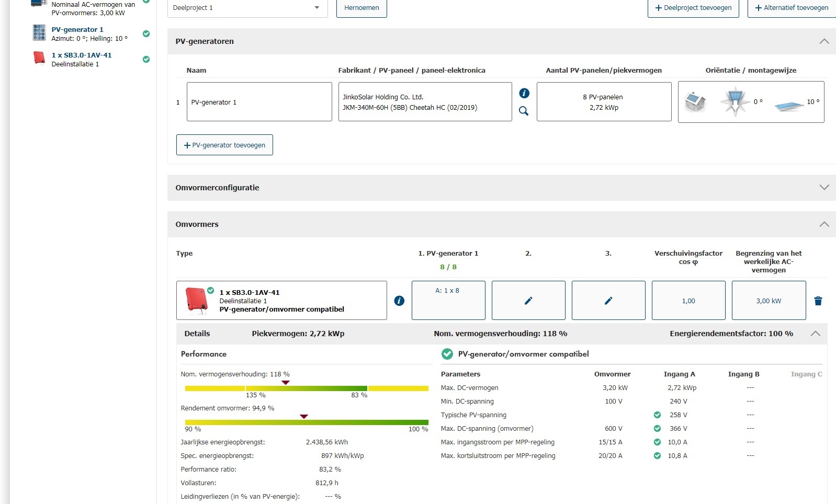This screenshot has width=836, height=504.
Task: Open PV panel info via the info icon
Action: (x=524, y=93)
